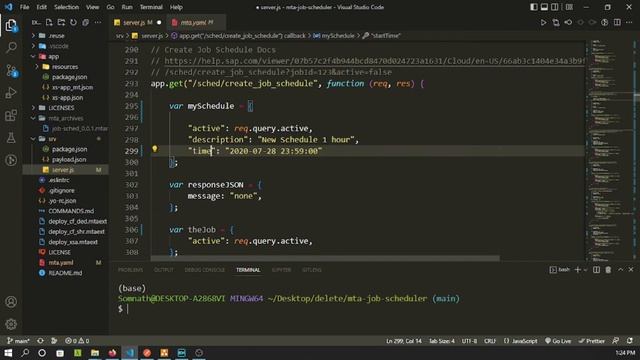
Task: Toggle secondary side bar visibility
Action: tap(555, 7)
